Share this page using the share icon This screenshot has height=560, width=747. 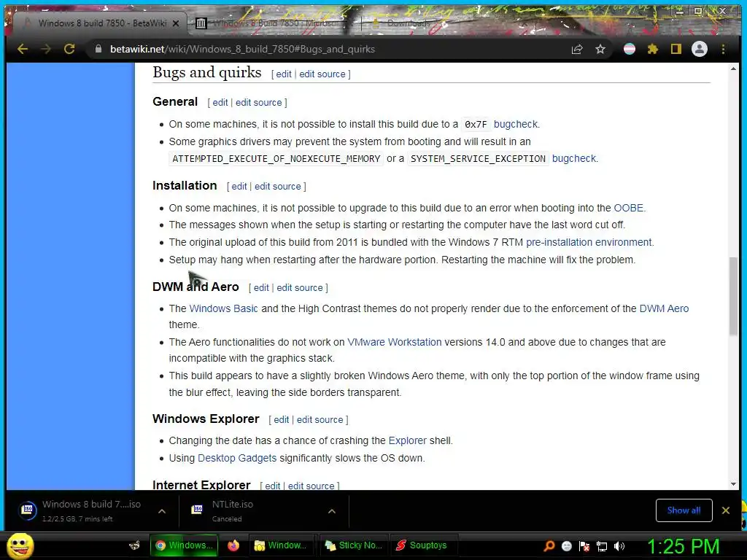click(577, 49)
